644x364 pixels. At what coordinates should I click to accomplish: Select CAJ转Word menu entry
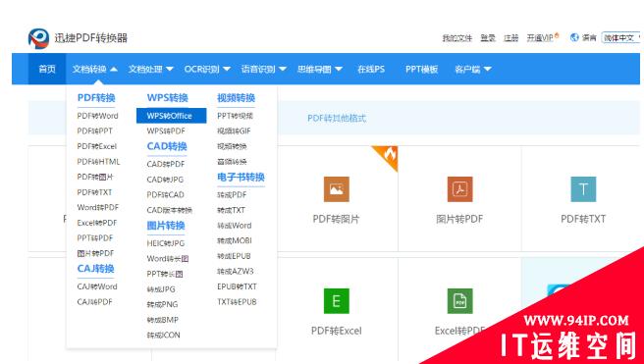click(97, 286)
